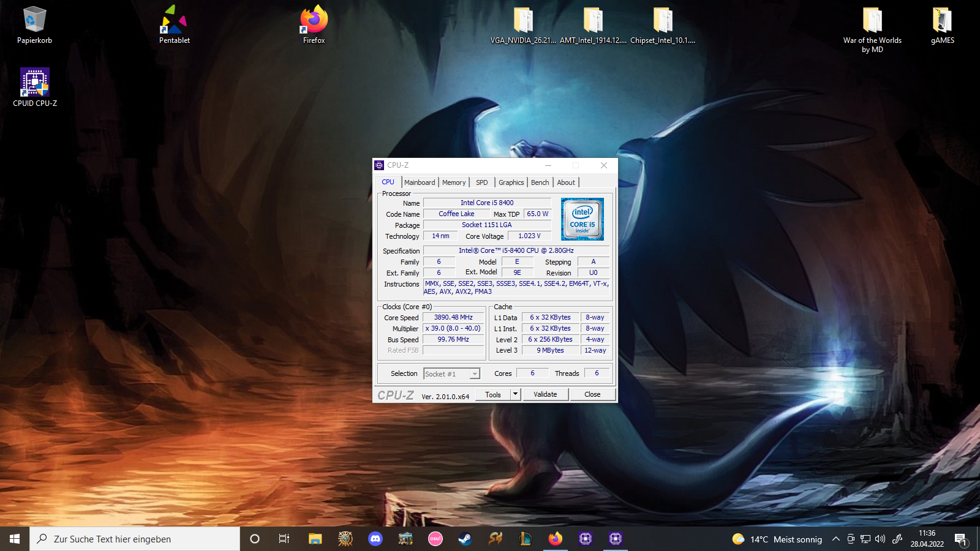Open the Memory tab

coord(454,182)
